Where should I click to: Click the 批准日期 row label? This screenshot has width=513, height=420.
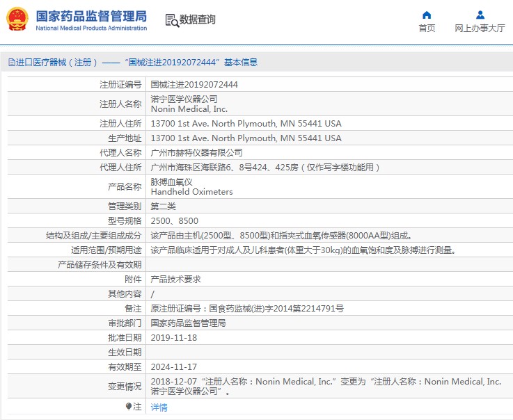click(x=125, y=338)
